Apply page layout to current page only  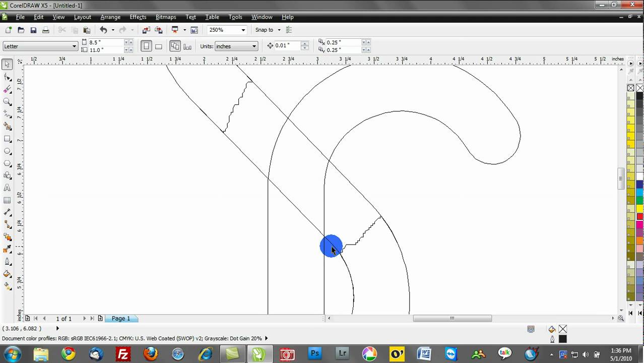tap(187, 46)
